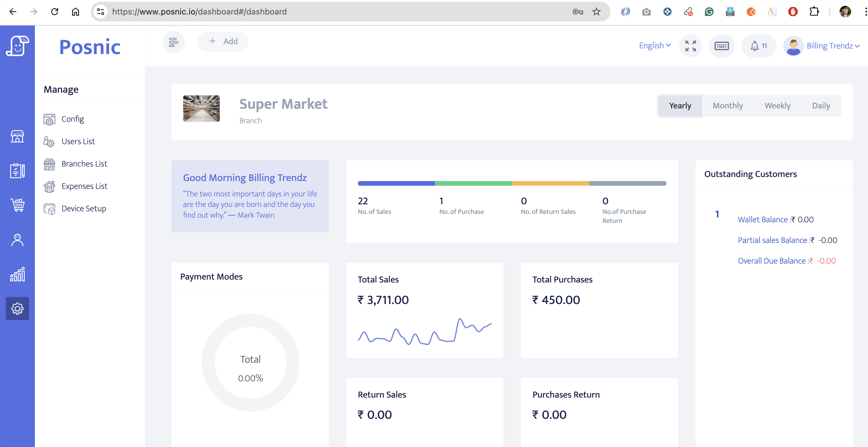The width and height of the screenshot is (868, 447).
Task: Open the reports chart sidebar icon
Action: pyautogui.click(x=17, y=274)
